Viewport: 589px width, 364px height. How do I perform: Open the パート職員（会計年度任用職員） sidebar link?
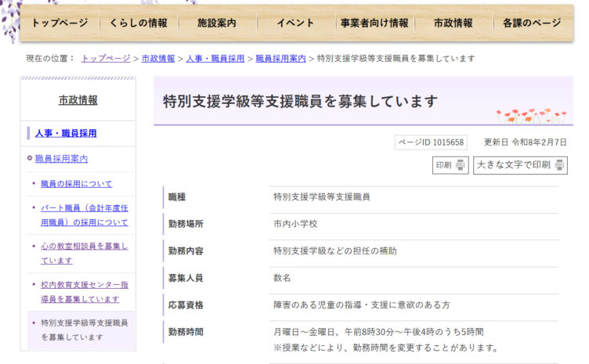(84, 215)
